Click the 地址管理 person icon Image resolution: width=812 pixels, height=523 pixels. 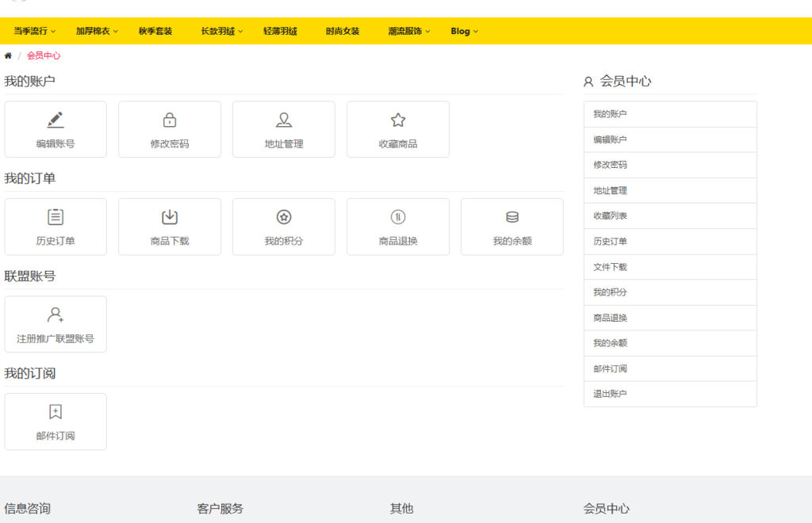tap(283, 120)
